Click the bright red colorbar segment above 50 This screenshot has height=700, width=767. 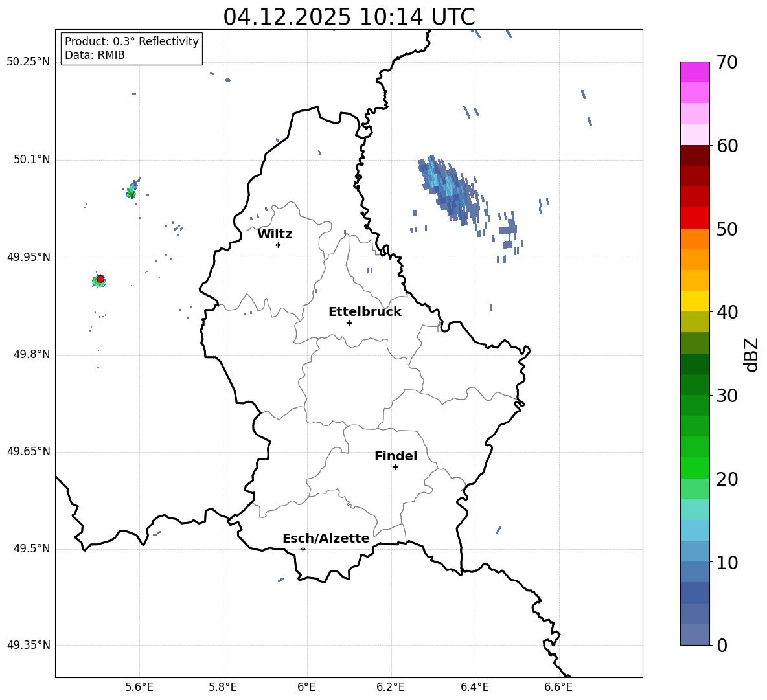point(695,218)
